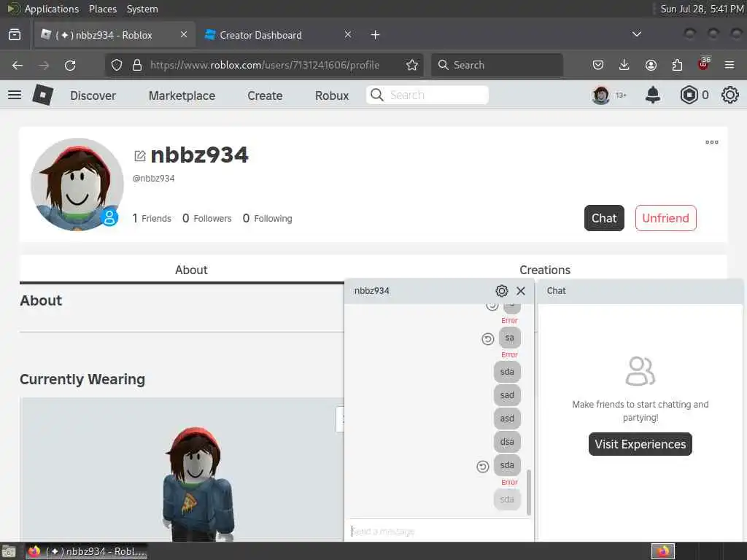Click the chat conversation scrollbar

[529, 492]
